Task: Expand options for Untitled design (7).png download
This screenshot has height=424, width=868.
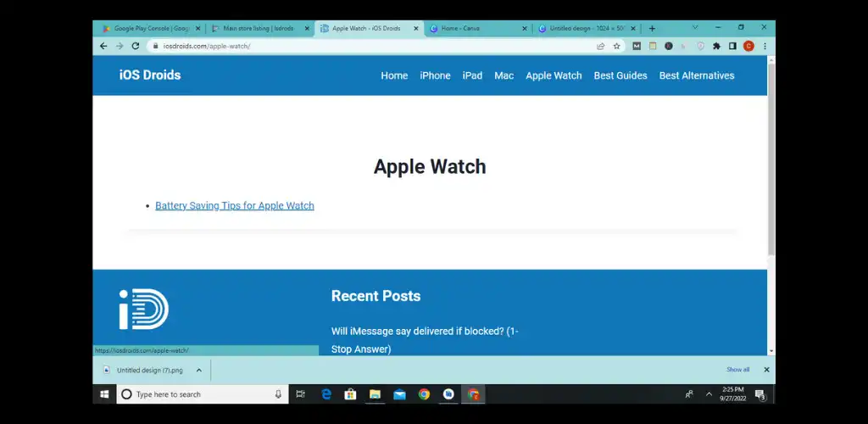Action: click(x=199, y=371)
